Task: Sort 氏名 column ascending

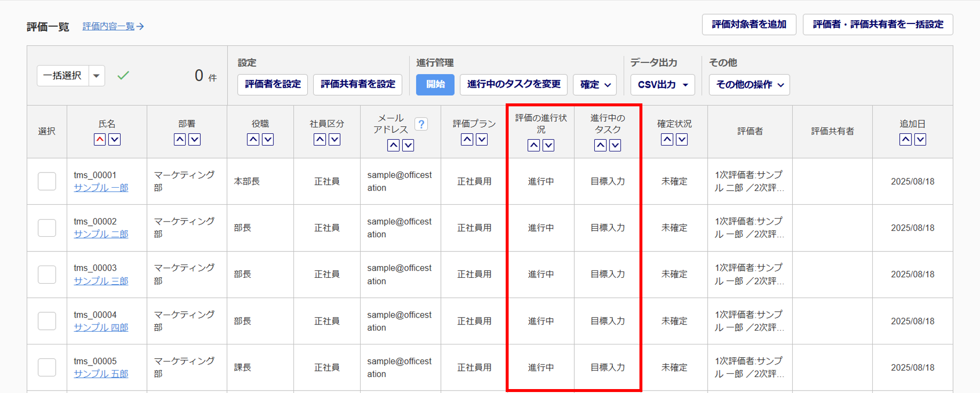Action: (100, 140)
